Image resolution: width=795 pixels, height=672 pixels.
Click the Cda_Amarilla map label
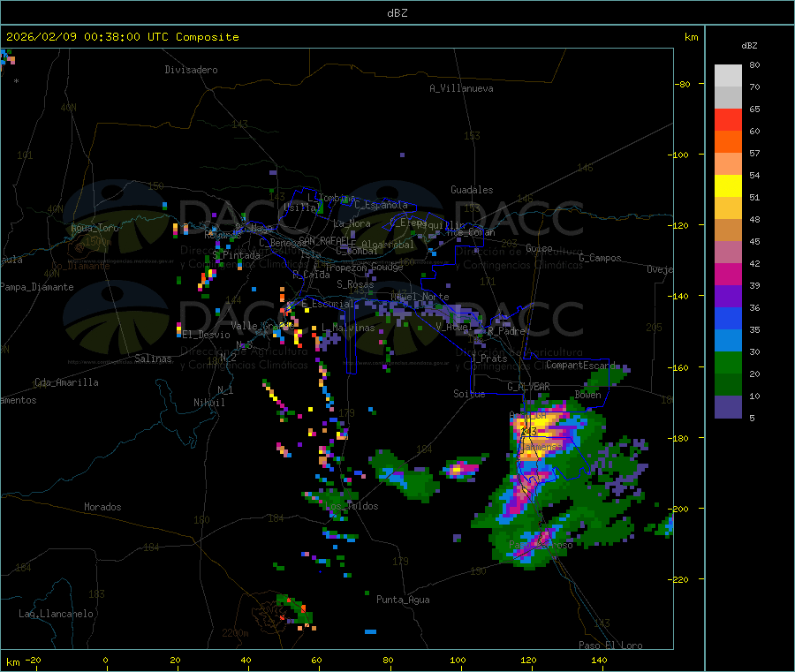pyautogui.click(x=66, y=382)
